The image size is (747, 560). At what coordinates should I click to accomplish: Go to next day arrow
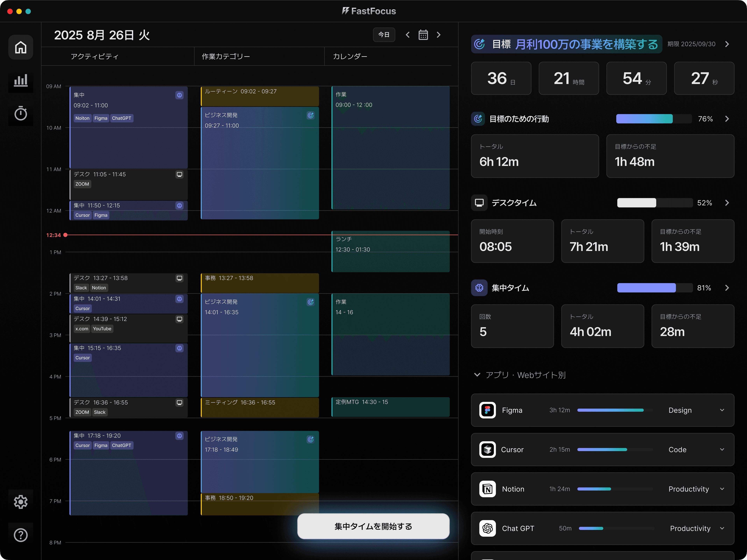point(439,35)
